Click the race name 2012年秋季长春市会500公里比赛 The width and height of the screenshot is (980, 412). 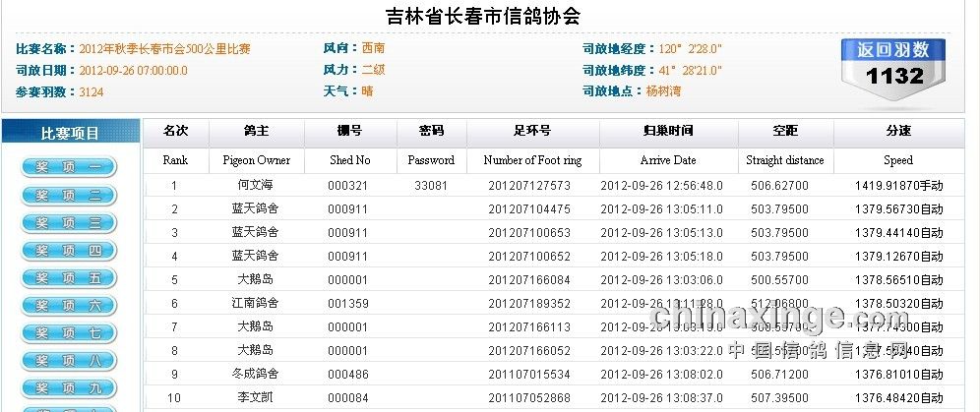164,48
